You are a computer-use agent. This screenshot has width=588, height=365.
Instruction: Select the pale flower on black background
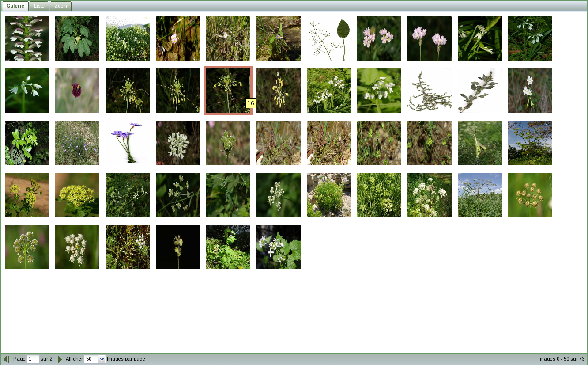(x=178, y=247)
